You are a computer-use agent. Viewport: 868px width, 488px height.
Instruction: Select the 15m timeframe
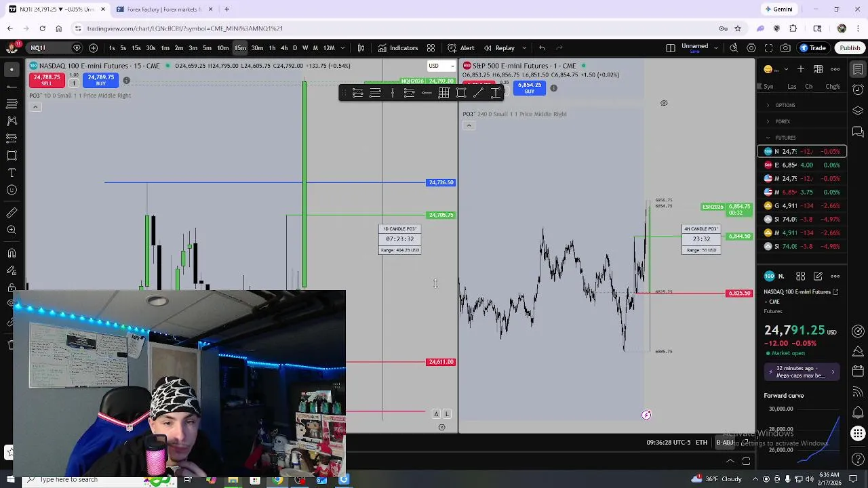coord(240,48)
